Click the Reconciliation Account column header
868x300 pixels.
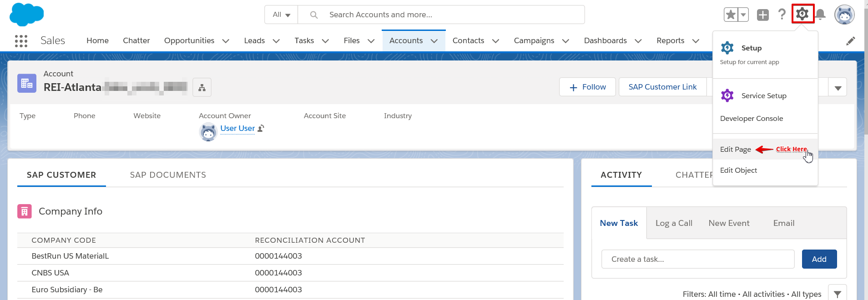click(x=310, y=240)
